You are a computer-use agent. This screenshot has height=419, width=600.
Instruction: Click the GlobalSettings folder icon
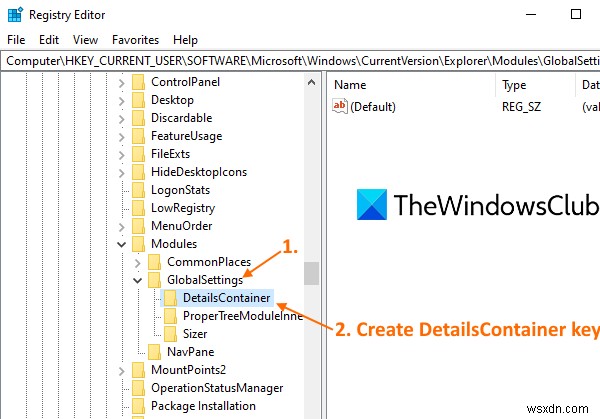coord(155,280)
